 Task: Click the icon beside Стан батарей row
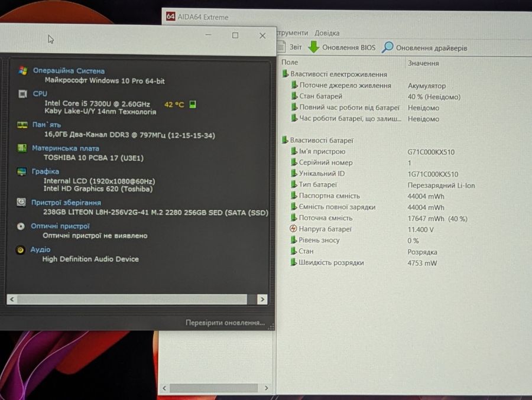click(294, 96)
